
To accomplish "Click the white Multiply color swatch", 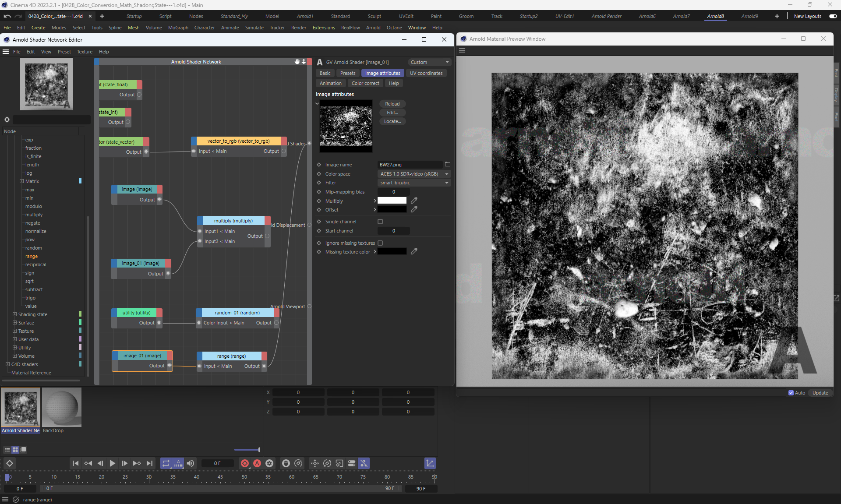I will [392, 201].
